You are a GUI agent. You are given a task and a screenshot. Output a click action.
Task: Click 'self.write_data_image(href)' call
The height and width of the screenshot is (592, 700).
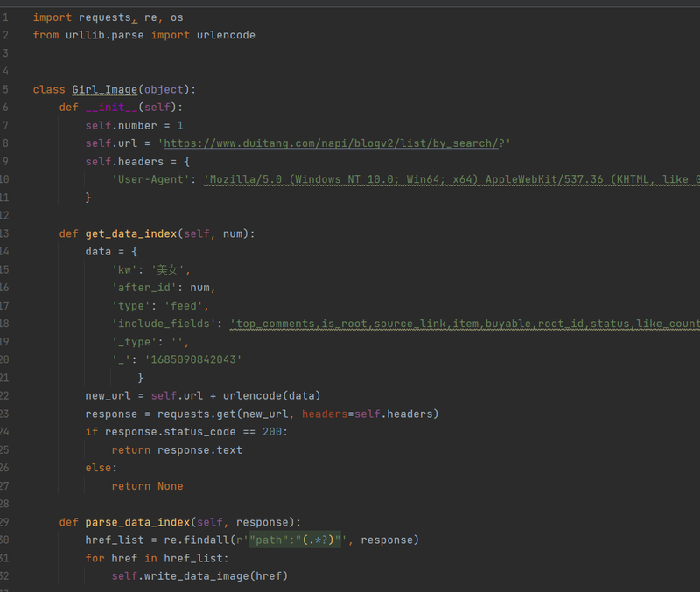pyautogui.click(x=199, y=576)
